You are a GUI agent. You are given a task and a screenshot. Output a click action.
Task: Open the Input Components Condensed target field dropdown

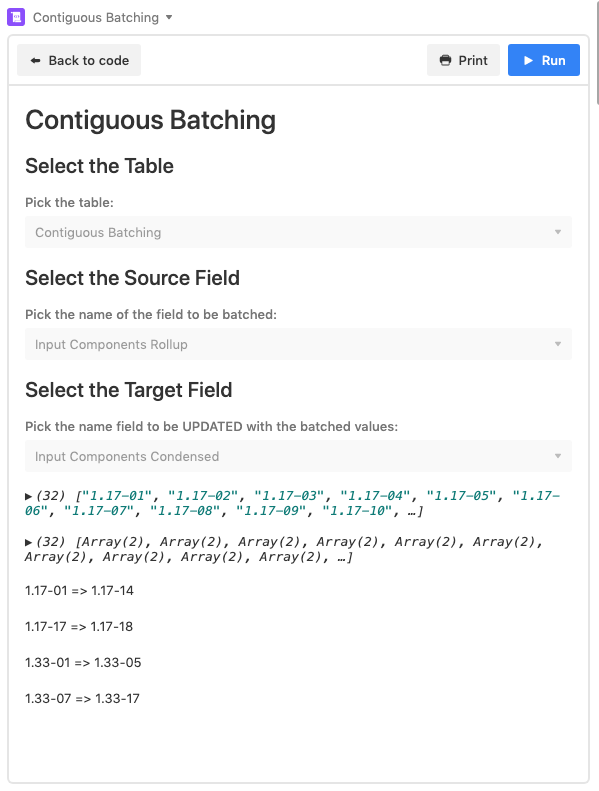(298, 456)
